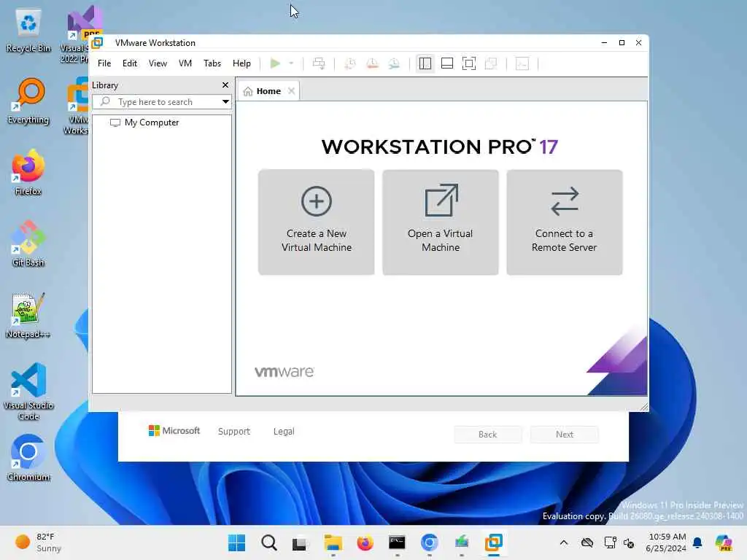
Task: Click the Copilot preview tray icon
Action: tap(724, 542)
